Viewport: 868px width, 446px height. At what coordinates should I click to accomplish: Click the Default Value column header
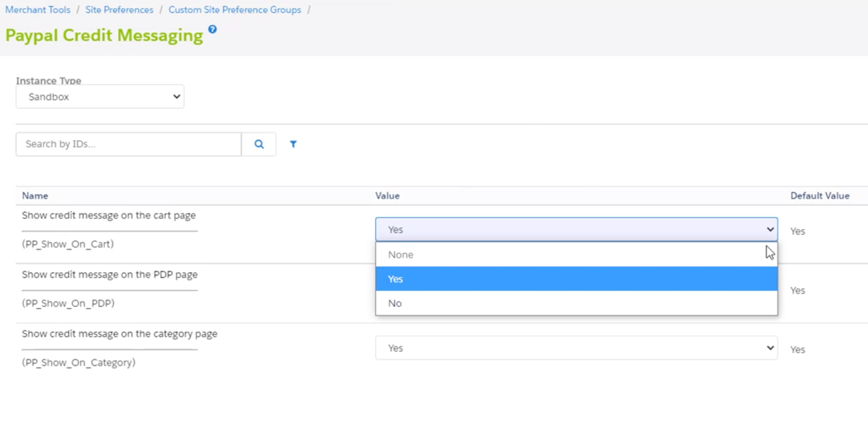tap(819, 195)
